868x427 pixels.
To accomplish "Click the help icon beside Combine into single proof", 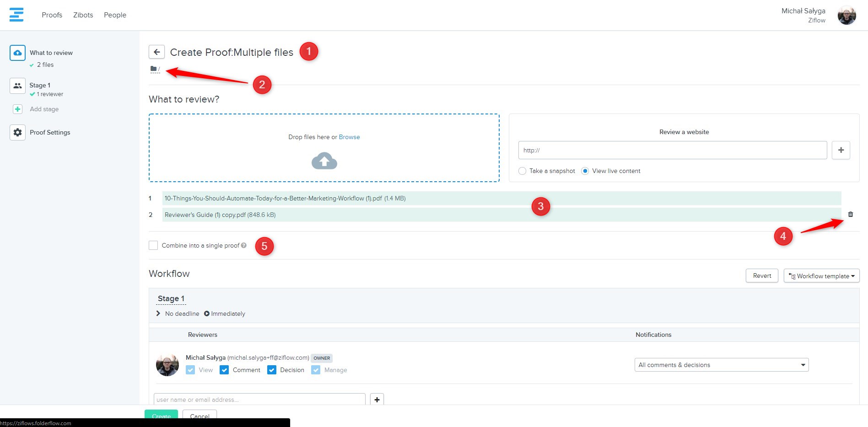I will 244,245.
